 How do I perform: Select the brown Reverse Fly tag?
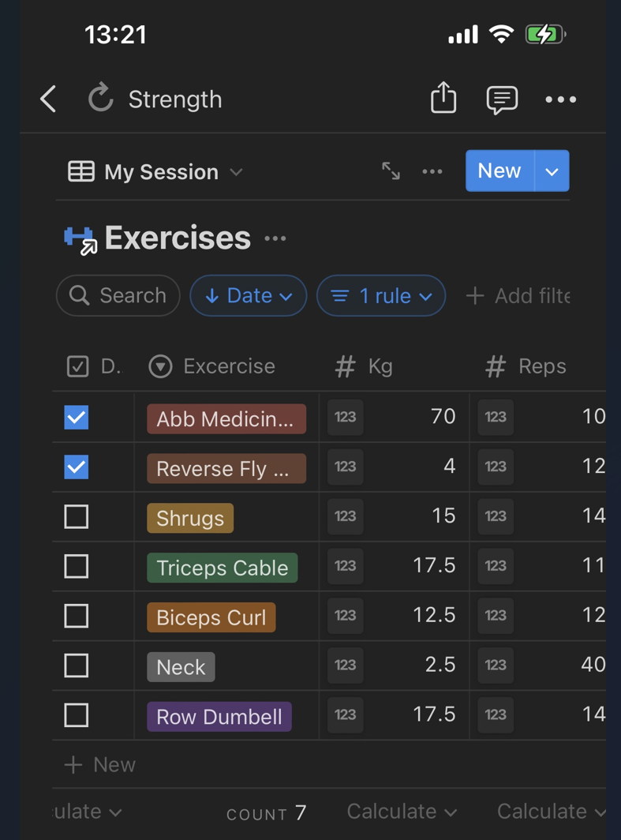pos(226,467)
